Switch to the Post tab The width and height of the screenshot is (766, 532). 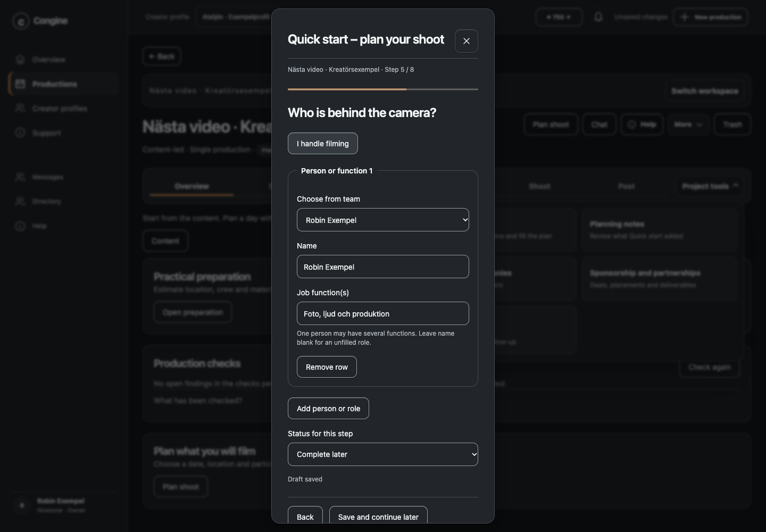(626, 186)
